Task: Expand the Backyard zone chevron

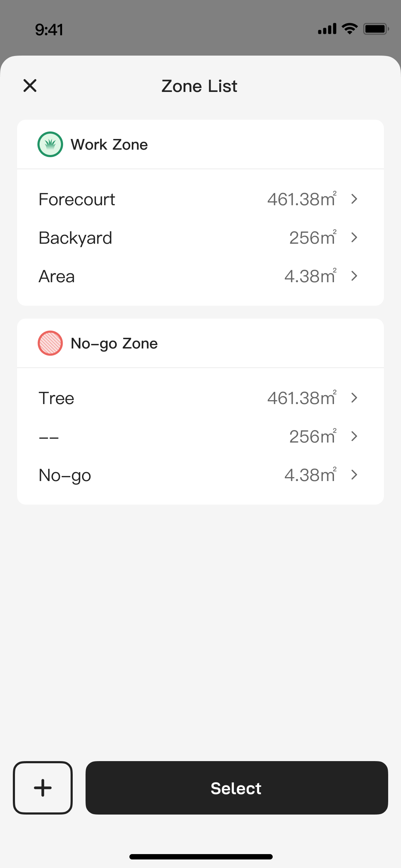Action: pos(354,237)
